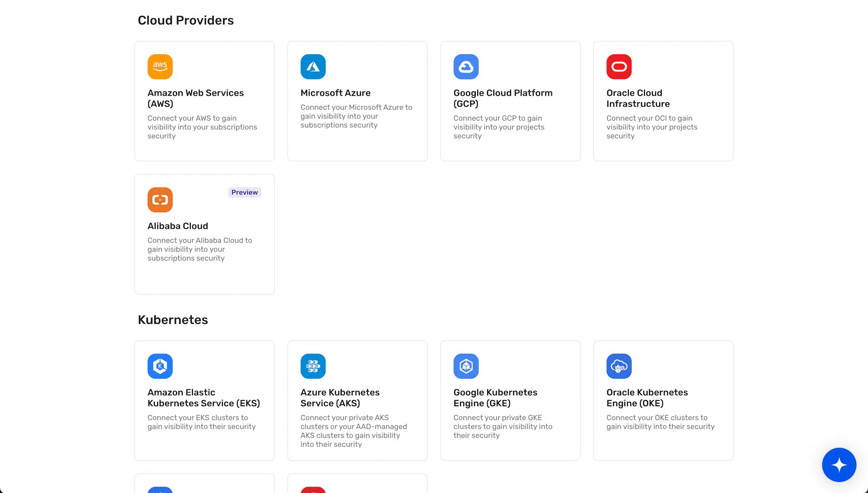Click the Google Kubernetes Engine icon
This screenshot has height=493, width=868.
click(x=466, y=366)
